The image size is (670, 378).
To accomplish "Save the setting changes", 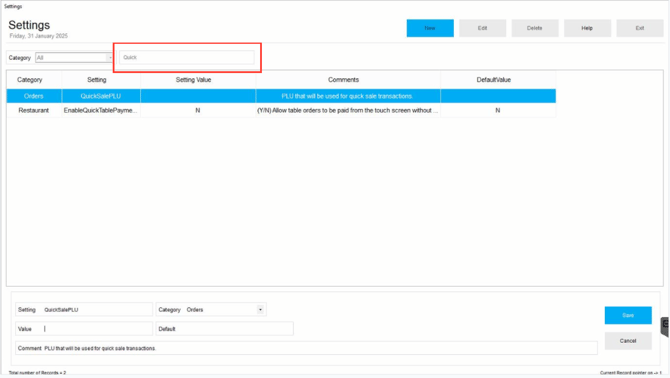I will tap(628, 315).
